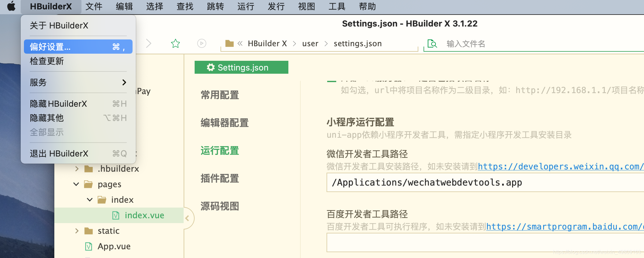Open the 发行 menu
Image resolution: width=644 pixels, height=258 pixels.
click(x=276, y=6)
